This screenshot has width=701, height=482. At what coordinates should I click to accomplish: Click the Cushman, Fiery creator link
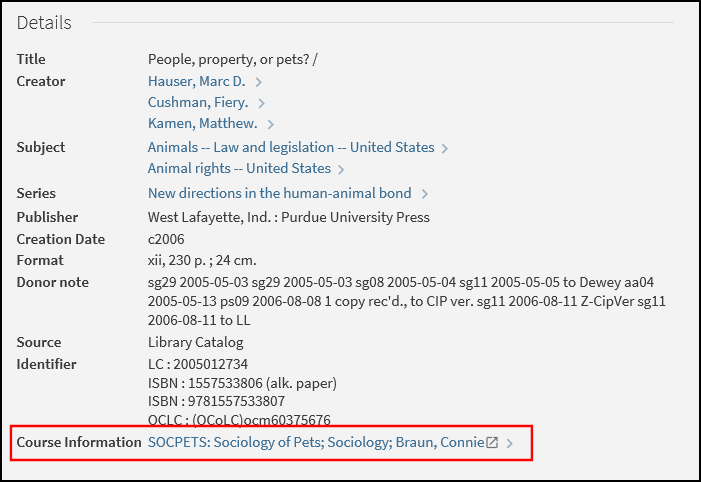tap(197, 102)
